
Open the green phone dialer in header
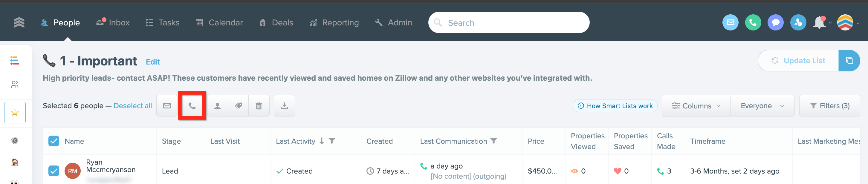point(753,23)
